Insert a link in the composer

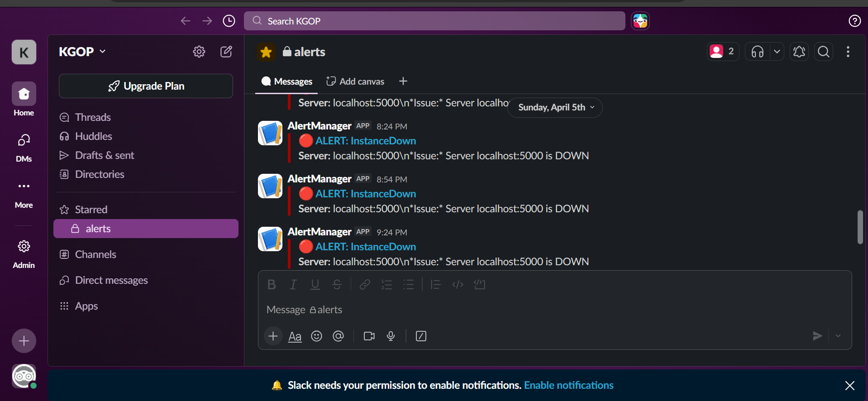[365, 284]
